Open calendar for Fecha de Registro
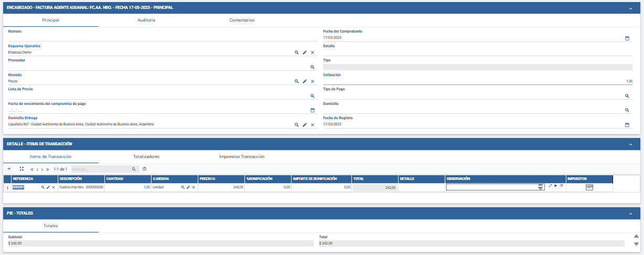The image size is (644, 255). (x=627, y=125)
